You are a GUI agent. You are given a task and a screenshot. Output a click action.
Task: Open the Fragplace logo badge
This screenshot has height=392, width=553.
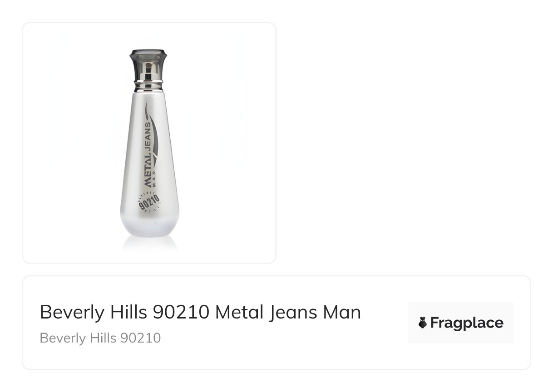click(460, 323)
